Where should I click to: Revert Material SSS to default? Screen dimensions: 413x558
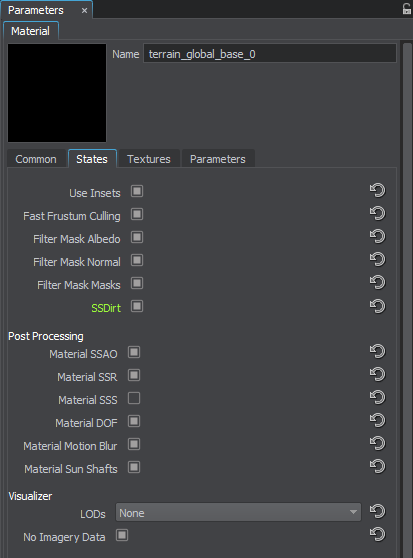(x=377, y=397)
